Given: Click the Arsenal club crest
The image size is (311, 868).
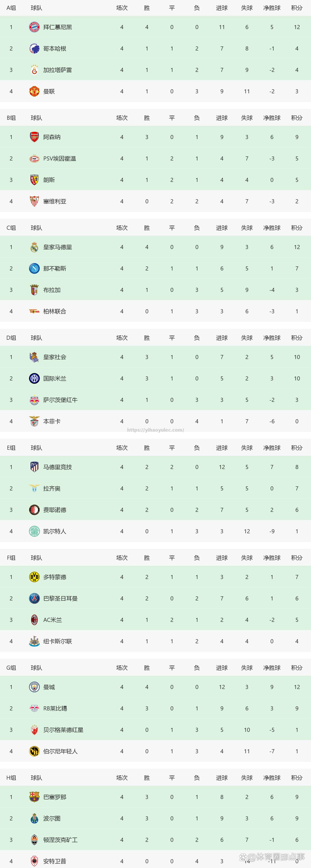Looking at the screenshot, I should tap(34, 137).
